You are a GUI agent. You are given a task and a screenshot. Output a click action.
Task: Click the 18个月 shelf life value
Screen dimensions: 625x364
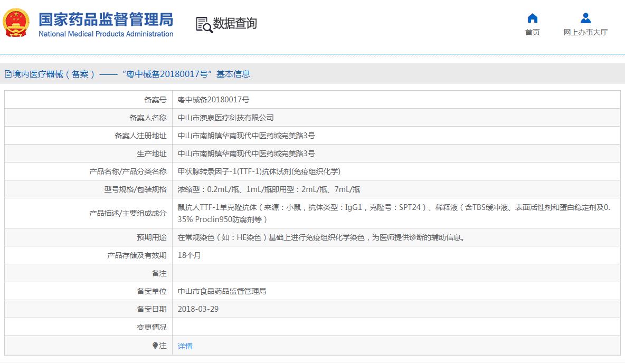pyautogui.click(x=189, y=255)
